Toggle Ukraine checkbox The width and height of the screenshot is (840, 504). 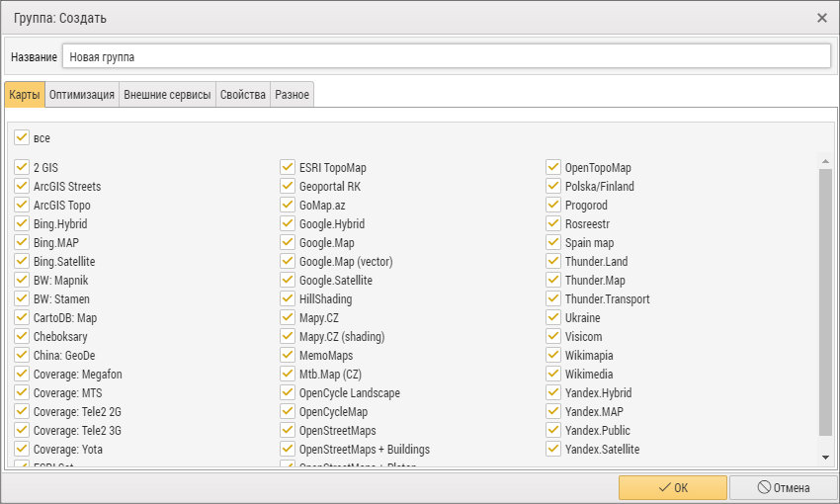tap(552, 317)
